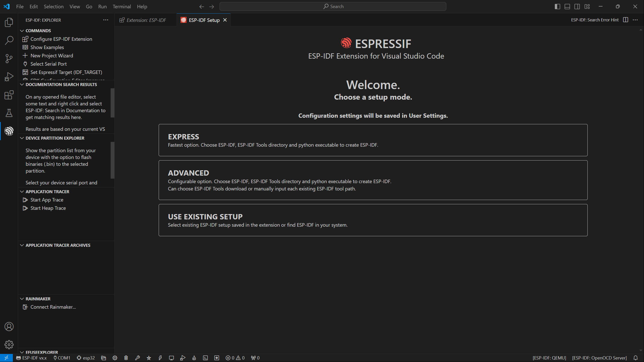644x362 pixels.
Task: Choose USE EXISTING SETUP option
Action: tap(373, 220)
